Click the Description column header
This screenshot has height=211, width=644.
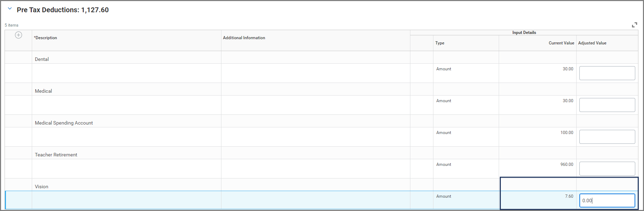coord(46,38)
